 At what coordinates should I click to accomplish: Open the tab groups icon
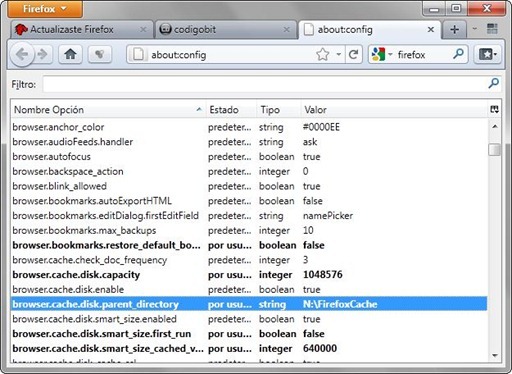click(x=492, y=29)
